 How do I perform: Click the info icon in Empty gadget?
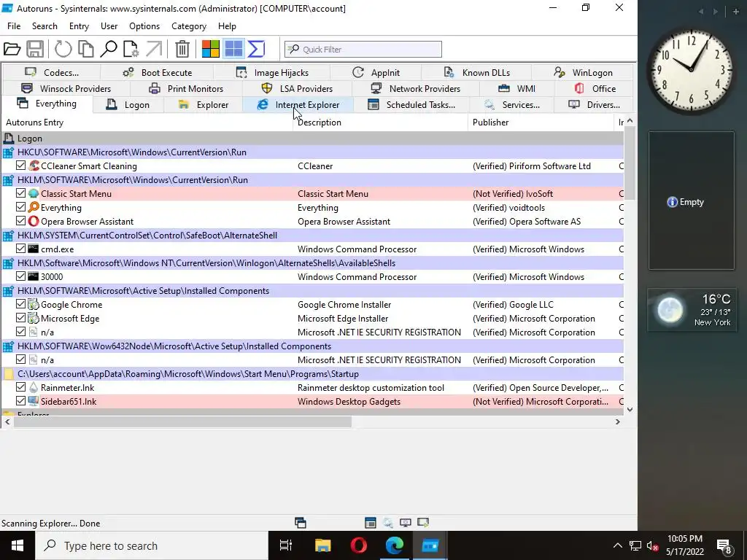[672, 202]
